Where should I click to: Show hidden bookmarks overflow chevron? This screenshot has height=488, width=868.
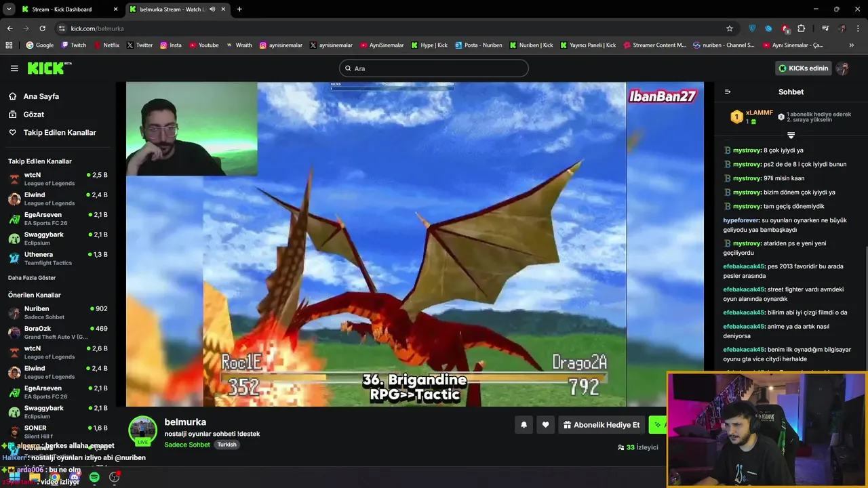tap(852, 45)
